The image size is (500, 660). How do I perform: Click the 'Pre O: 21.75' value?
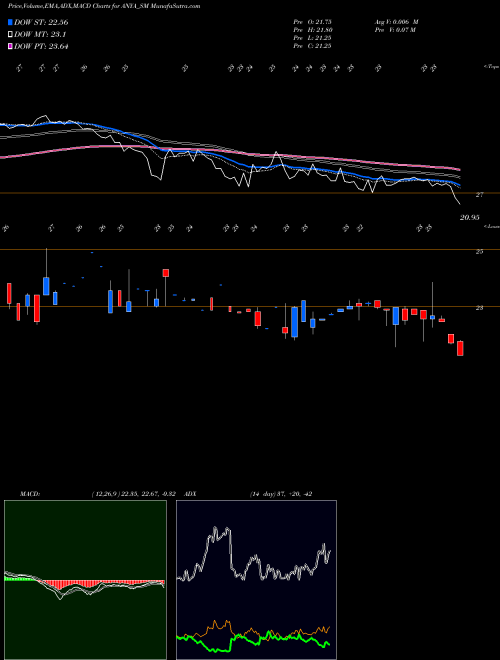312,22
